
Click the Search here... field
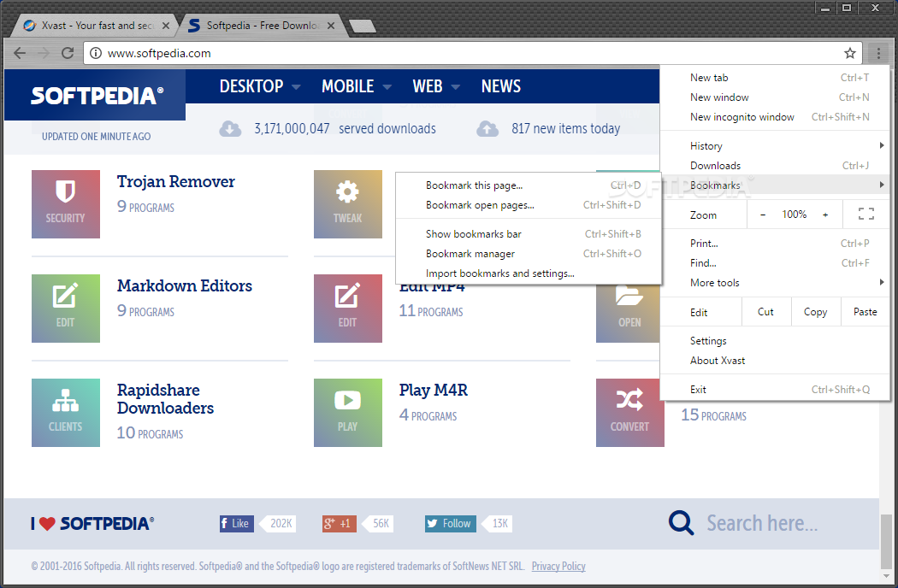coord(762,523)
